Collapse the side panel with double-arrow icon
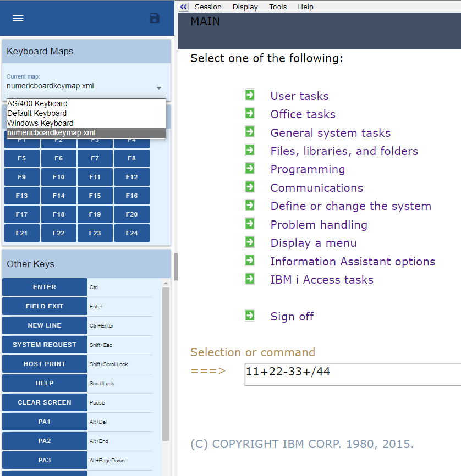This screenshot has height=476, width=461. tap(184, 7)
